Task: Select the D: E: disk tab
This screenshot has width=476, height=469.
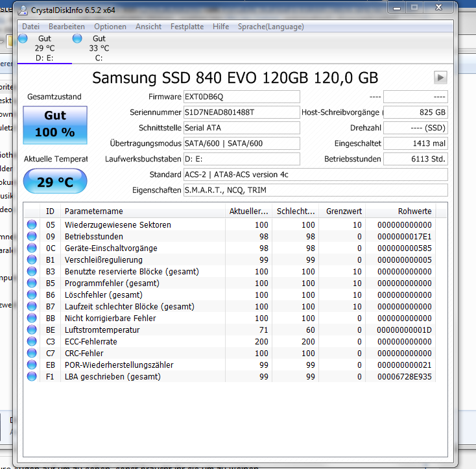Action: point(45,48)
